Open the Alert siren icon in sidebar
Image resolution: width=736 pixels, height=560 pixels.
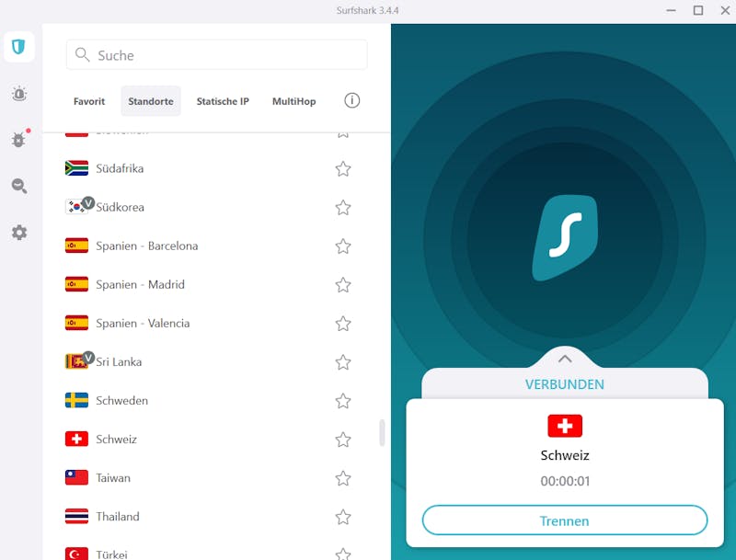19,94
